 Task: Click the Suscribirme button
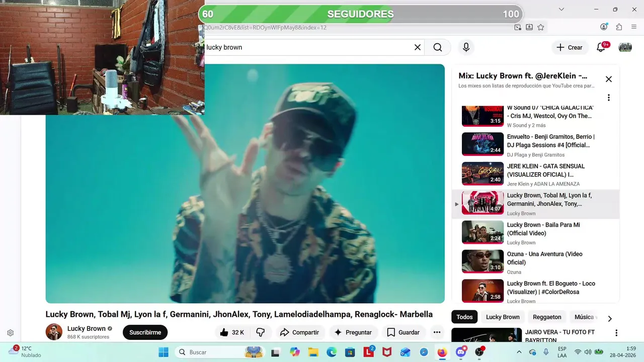(x=145, y=332)
